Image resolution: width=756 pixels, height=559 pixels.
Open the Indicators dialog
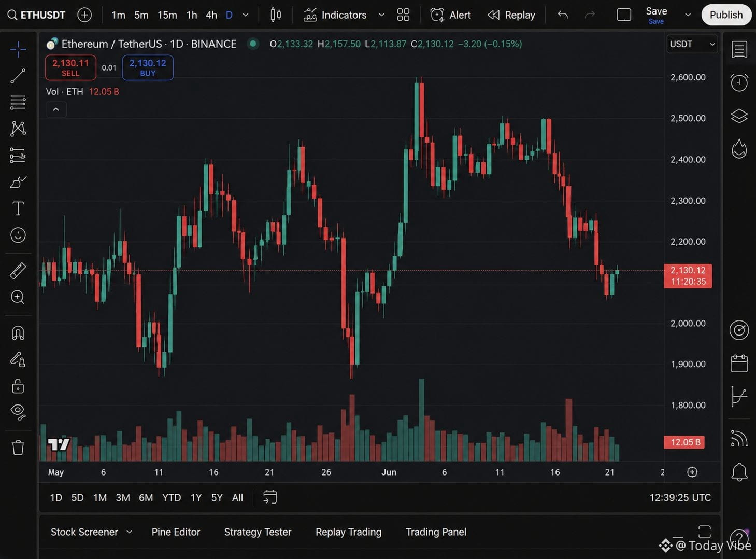(335, 15)
